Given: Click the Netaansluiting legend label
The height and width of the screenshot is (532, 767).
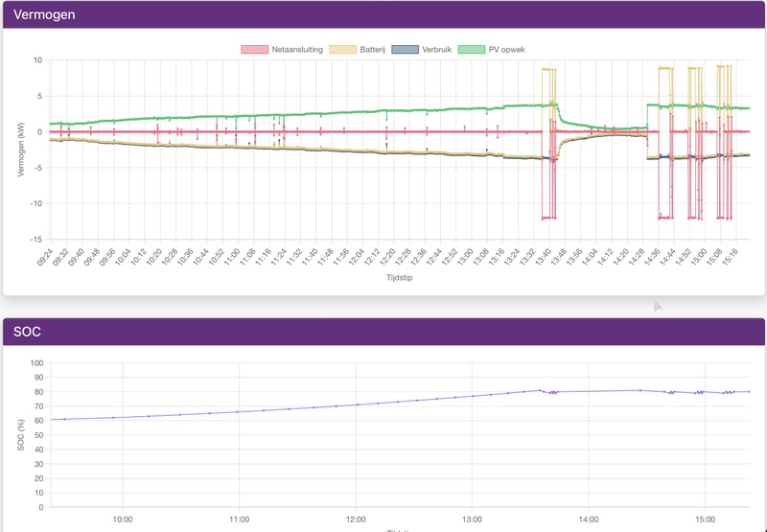Looking at the screenshot, I should pyautogui.click(x=297, y=50).
